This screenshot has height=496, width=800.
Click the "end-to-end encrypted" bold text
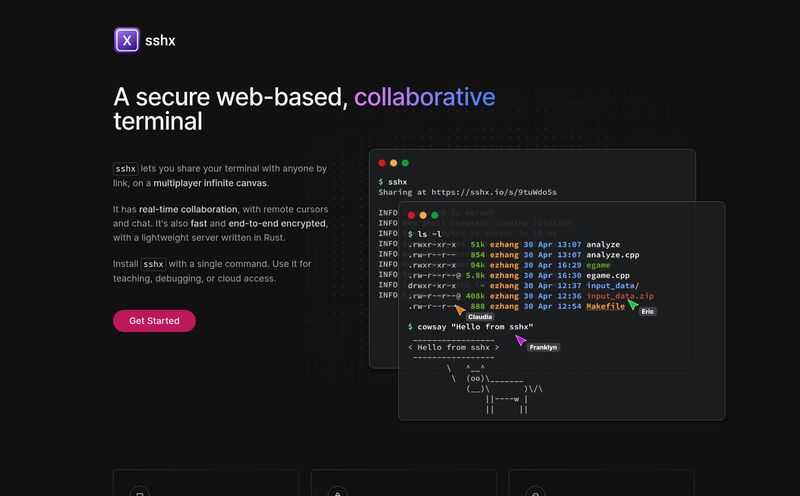[277, 224]
